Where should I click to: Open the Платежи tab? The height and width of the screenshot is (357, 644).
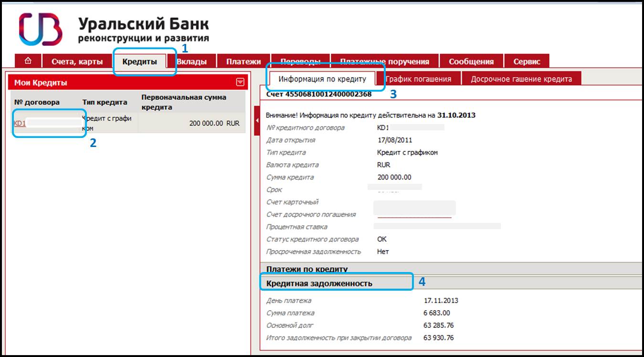[243, 62]
